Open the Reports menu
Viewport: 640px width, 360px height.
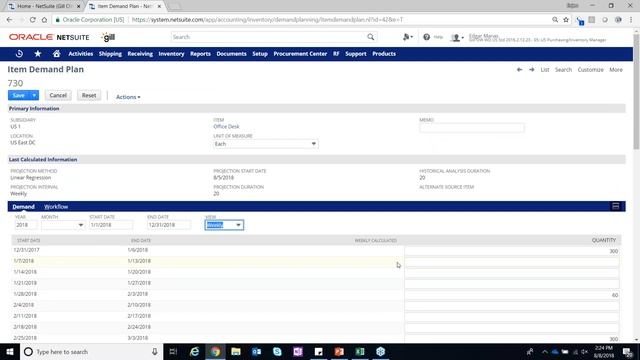pyautogui.click(x=200, y=54)
